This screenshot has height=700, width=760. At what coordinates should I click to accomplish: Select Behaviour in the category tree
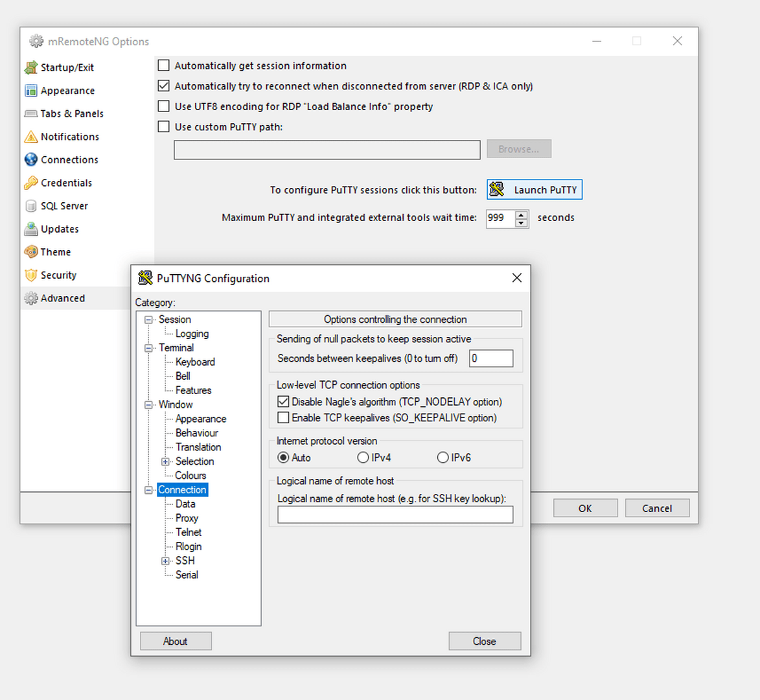[x=197, y=433]
